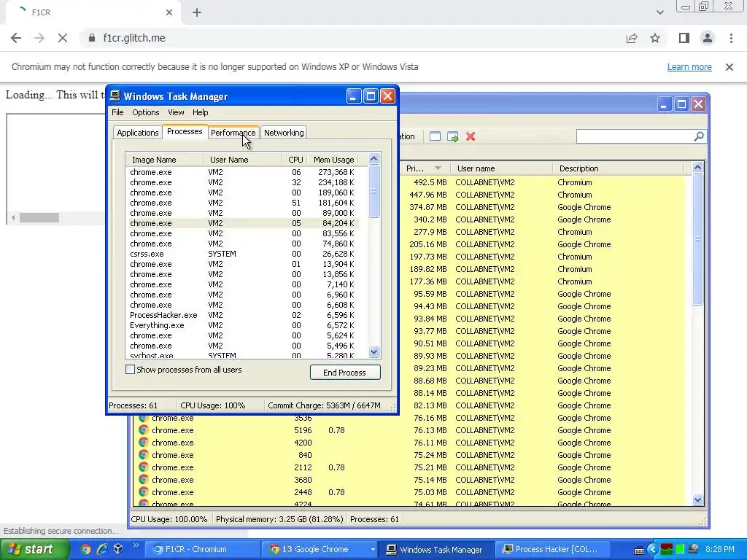Go back using the Chromium back arrow
Image resolution: width=747 pixels, height=560 pixels.
16,38
